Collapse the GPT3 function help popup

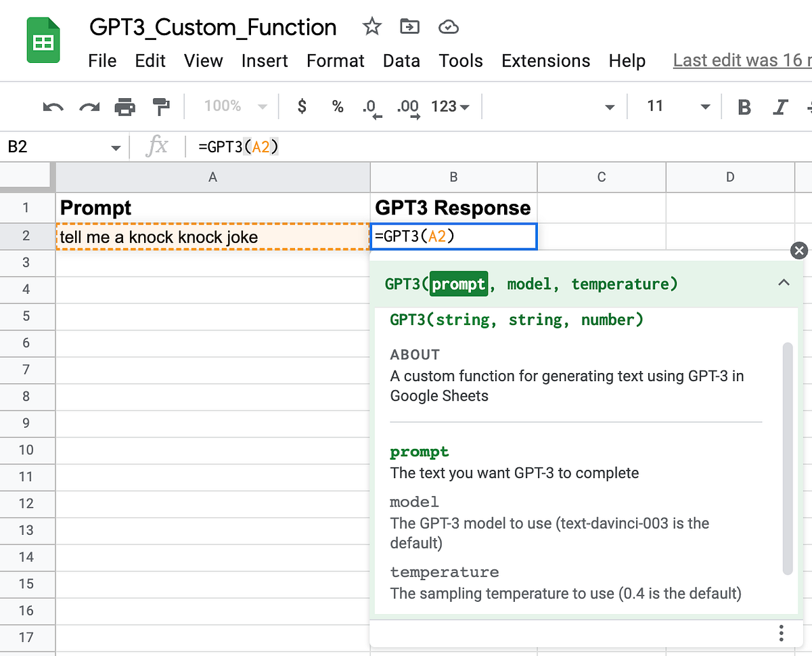(784, 283)
